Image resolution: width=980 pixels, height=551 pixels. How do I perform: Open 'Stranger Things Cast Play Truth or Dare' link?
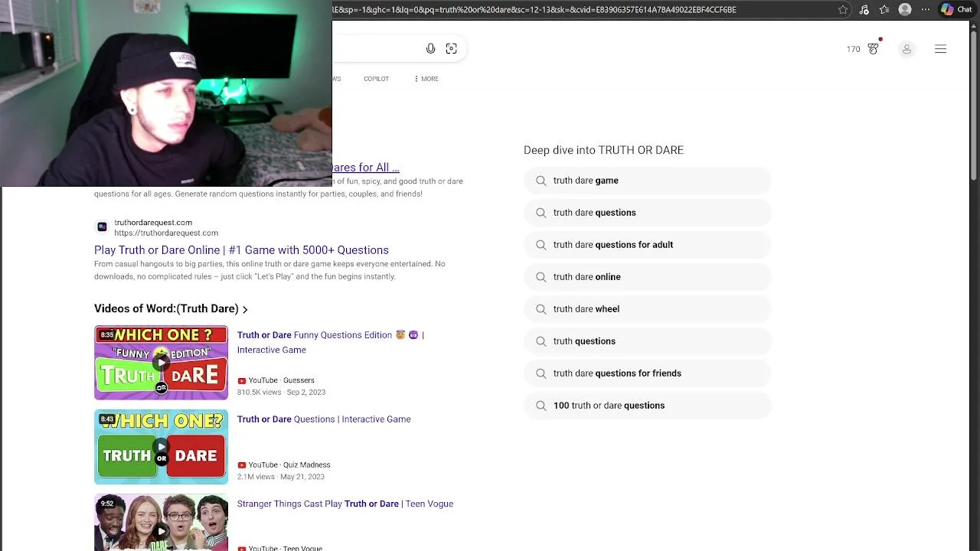[345, 504]
